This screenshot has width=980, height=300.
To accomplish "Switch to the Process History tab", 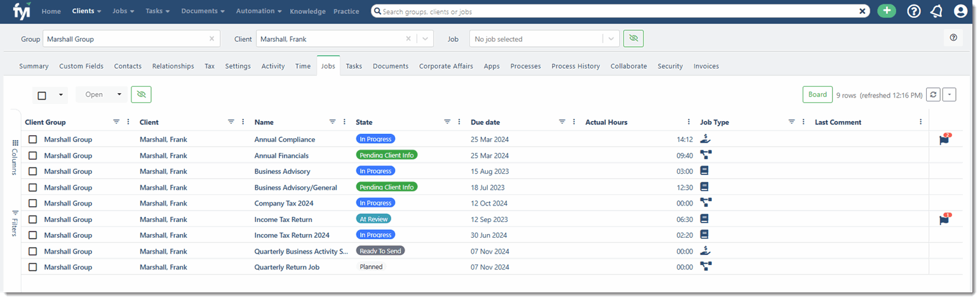I will 575,66.
